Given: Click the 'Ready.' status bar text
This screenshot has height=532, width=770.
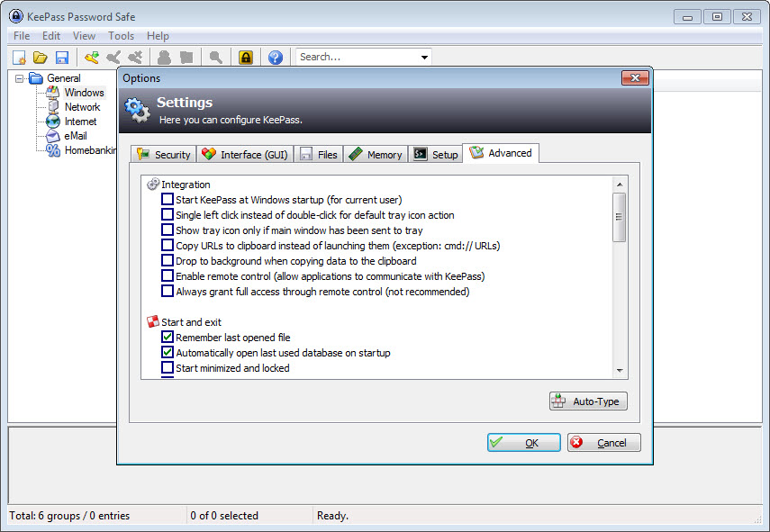Looking at the screenshot, I should (332, 515).
